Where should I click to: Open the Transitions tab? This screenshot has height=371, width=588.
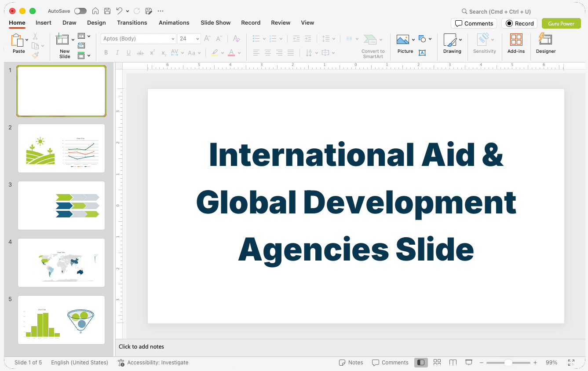132,23
